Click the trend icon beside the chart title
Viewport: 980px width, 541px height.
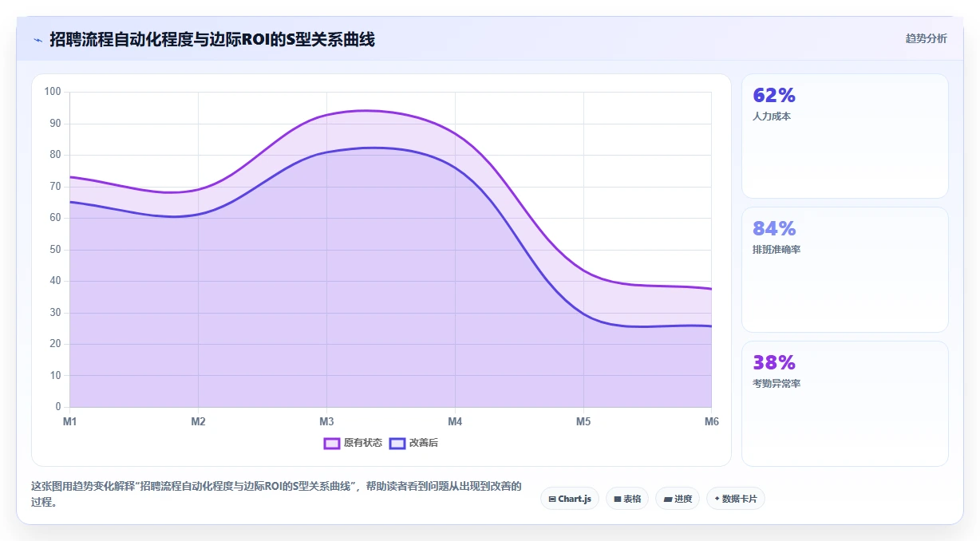click(x=38, y=39)
